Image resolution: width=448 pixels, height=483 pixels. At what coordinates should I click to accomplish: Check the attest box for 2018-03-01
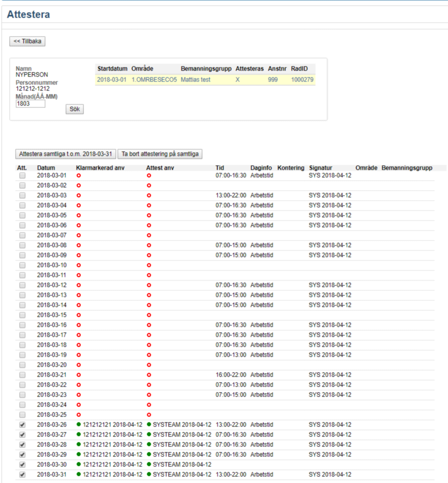(x=22, y=175)
